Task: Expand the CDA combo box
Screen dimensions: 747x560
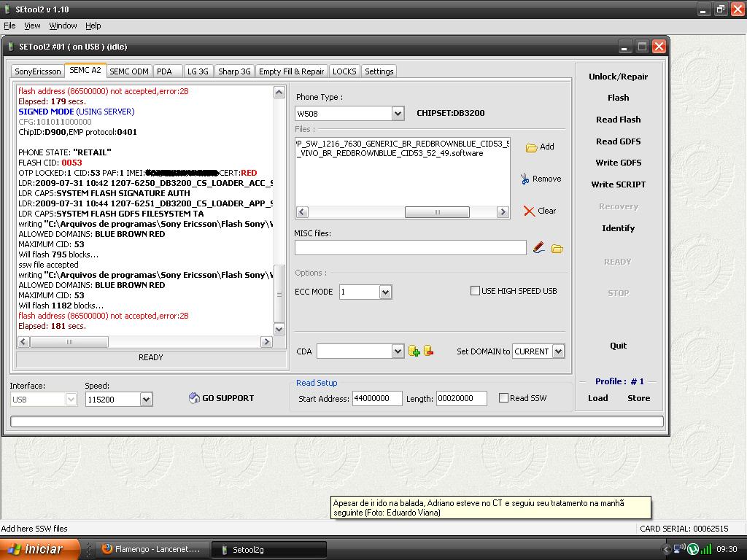Action: (x=398, y=351)
